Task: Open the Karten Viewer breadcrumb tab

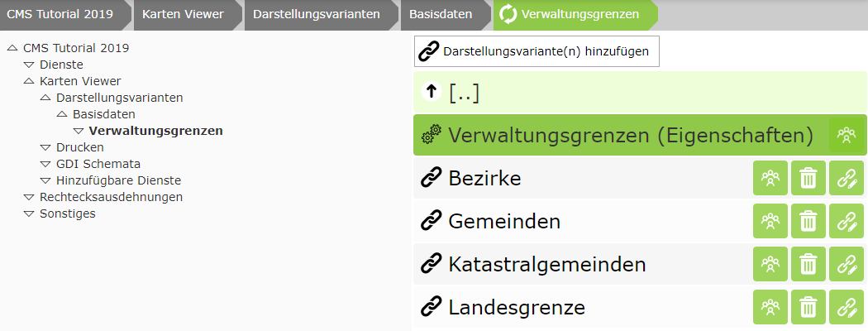Action: tap(183, 14)
